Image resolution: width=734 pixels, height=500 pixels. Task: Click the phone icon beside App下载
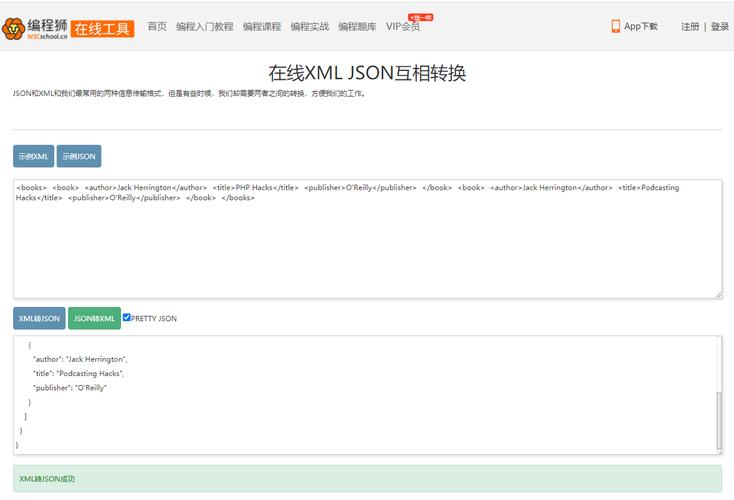click(616, 26)
